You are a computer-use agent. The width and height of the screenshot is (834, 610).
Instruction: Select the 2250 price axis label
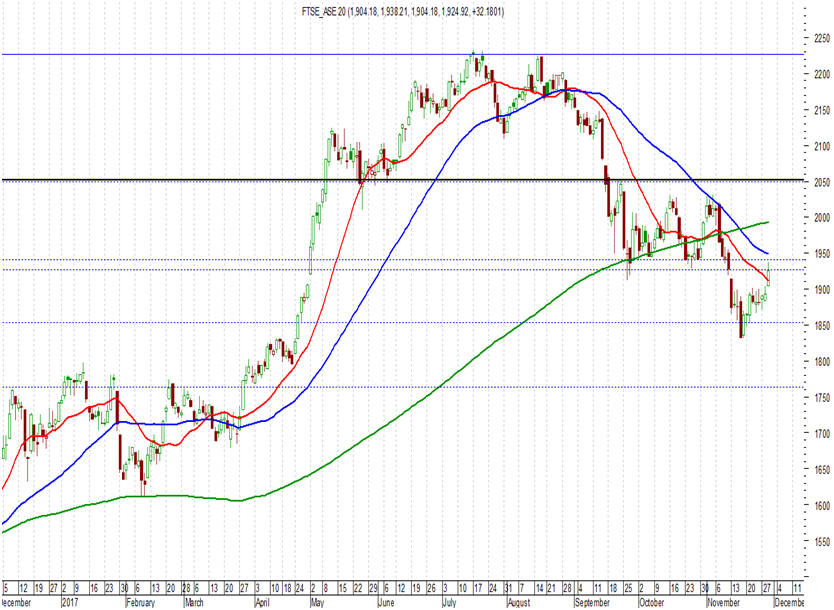click(x=821, y=38)
